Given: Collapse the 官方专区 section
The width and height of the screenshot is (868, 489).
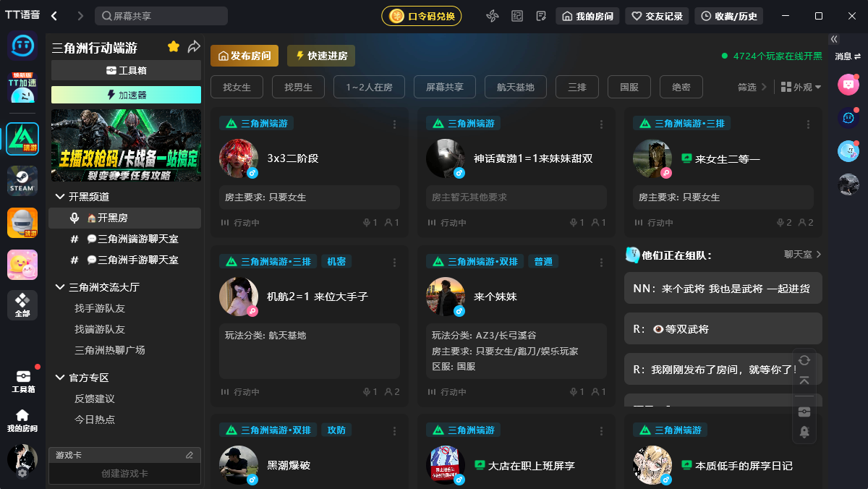Looking at the screenshot, I should tap(60, 378).
